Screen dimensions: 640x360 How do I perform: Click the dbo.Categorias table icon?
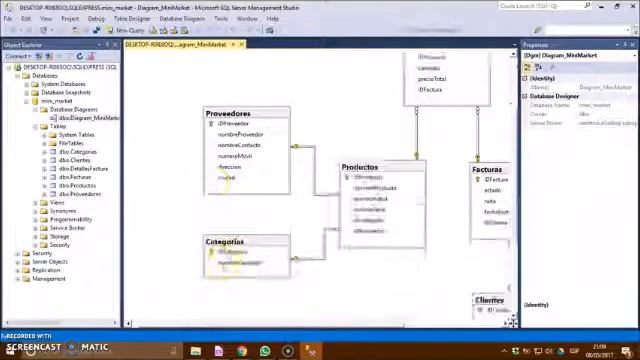(53, 152)
